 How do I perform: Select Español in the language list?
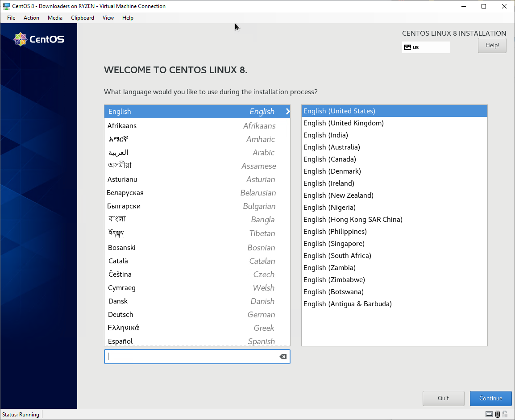pyautogui.click(x=197, y=341)
